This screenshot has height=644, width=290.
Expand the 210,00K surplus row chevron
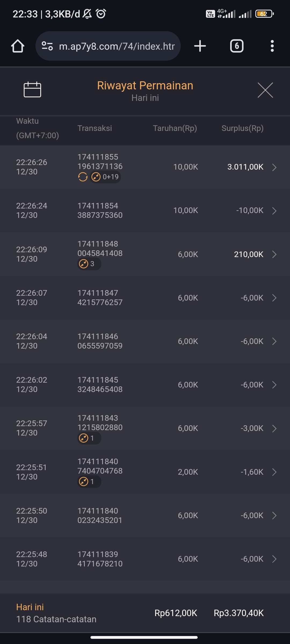(x=274, y=254)
